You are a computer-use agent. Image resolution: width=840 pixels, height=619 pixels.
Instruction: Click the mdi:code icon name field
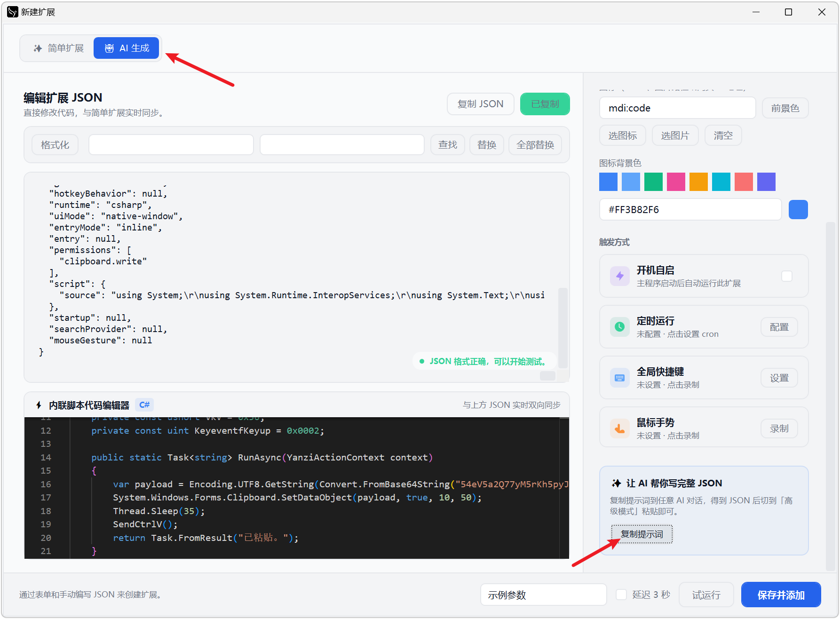click(677, 108)
